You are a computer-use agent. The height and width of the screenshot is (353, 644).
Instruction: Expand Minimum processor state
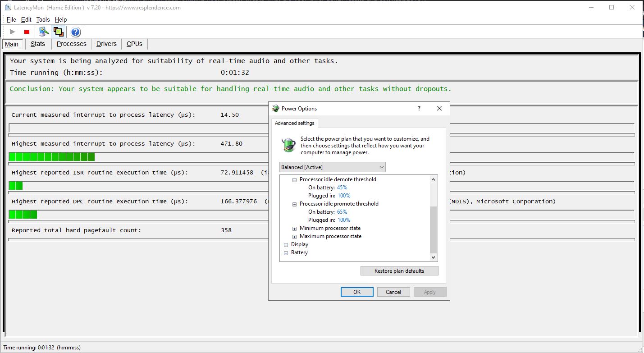[294, 228]
